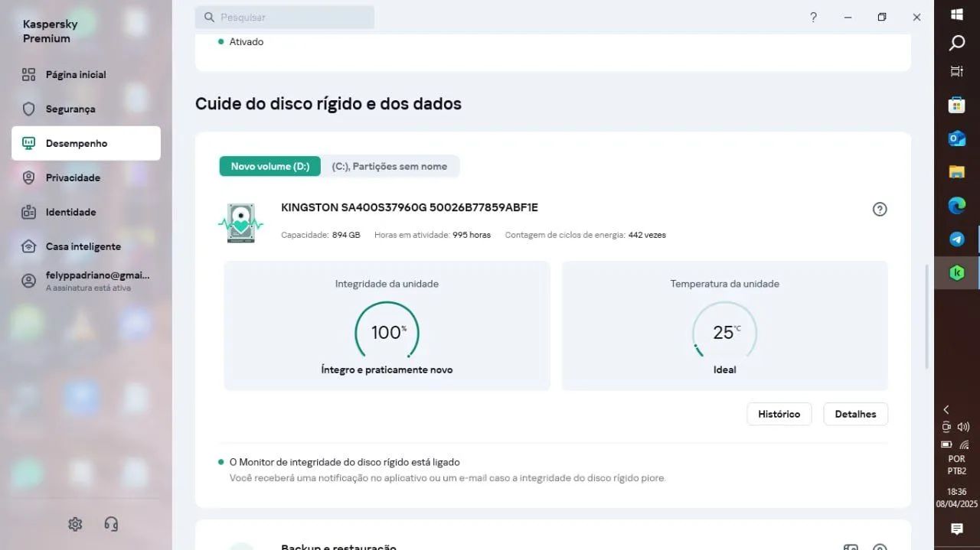Viewport: 980px width, 550px height.
Task: Open disk Detalhes
Action: coord(855,414)
